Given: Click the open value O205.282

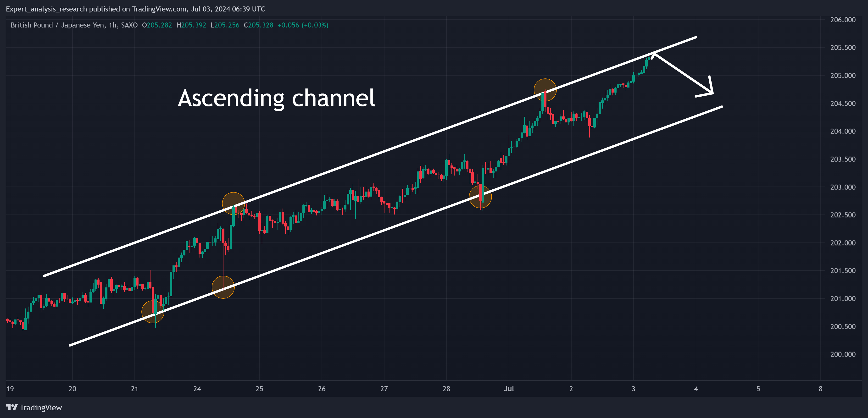Looking at the screenshot, I should pyautogui.click(x=157, y=25).
